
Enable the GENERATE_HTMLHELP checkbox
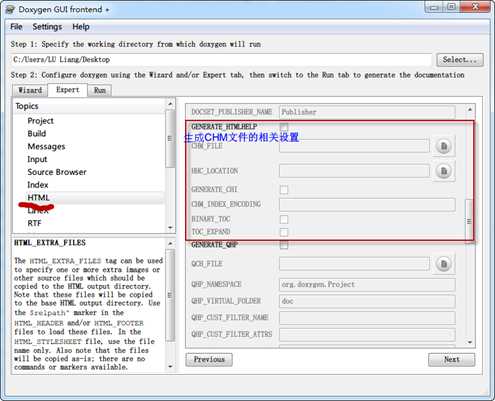pos(284,127)
